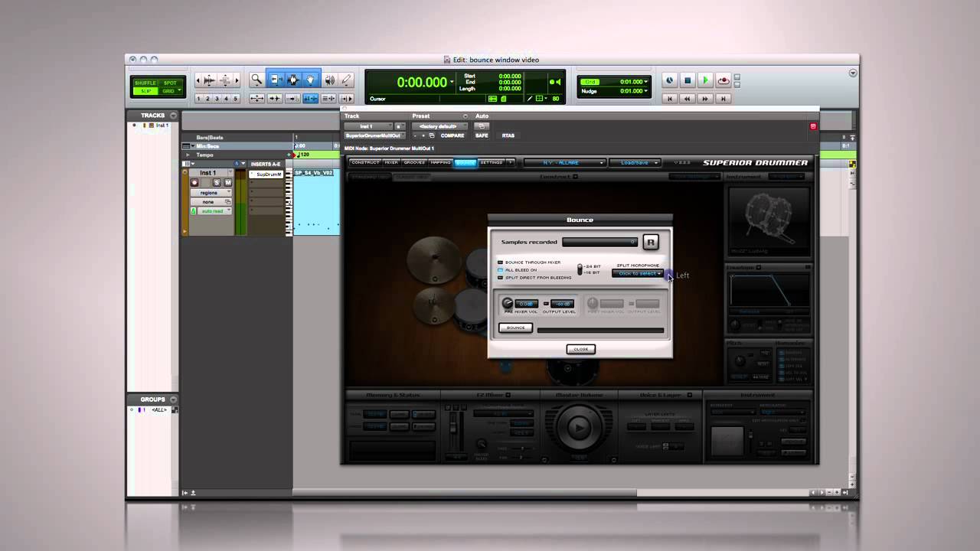This screenshot has height=551, width=980.
Task: Click the Fast Forward transport button
Action: tap(705, 99)
